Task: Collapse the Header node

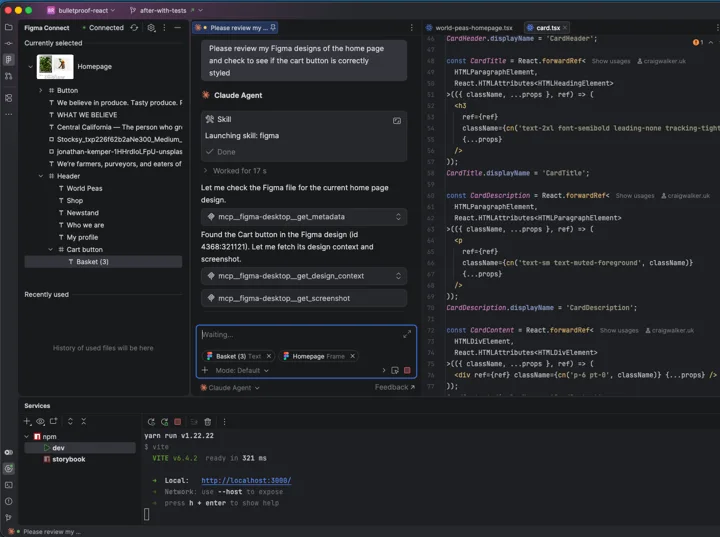Action: tap(40, 176)
